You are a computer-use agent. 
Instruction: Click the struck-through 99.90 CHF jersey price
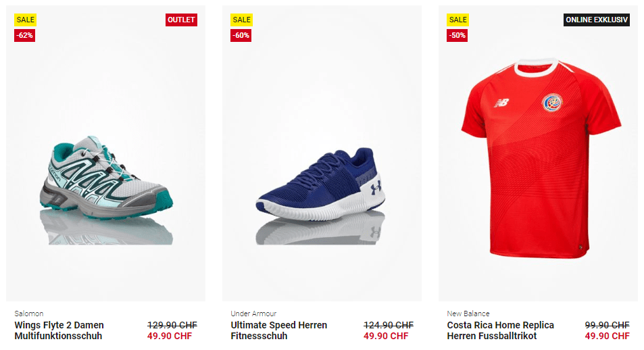tap(607, 325)
